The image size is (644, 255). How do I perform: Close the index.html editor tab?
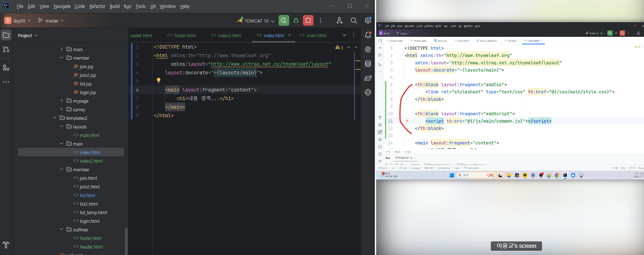tap(290, 35)
